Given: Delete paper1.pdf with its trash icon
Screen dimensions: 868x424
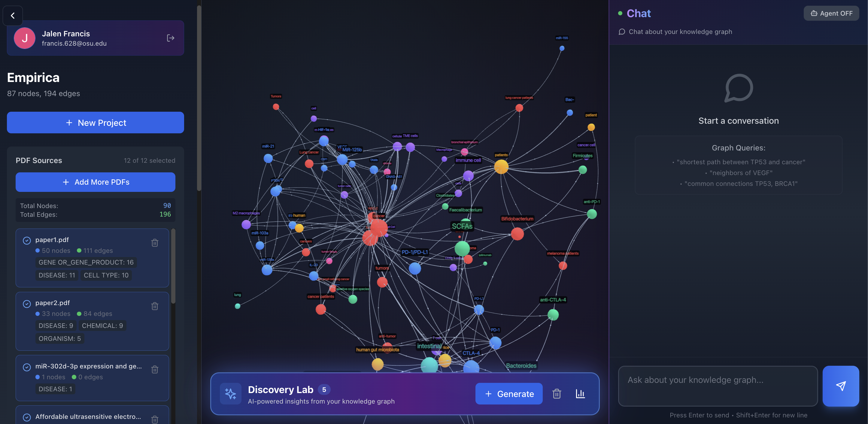Looking at the screenshot, I should pyautogui.click(x=155, y=242).
